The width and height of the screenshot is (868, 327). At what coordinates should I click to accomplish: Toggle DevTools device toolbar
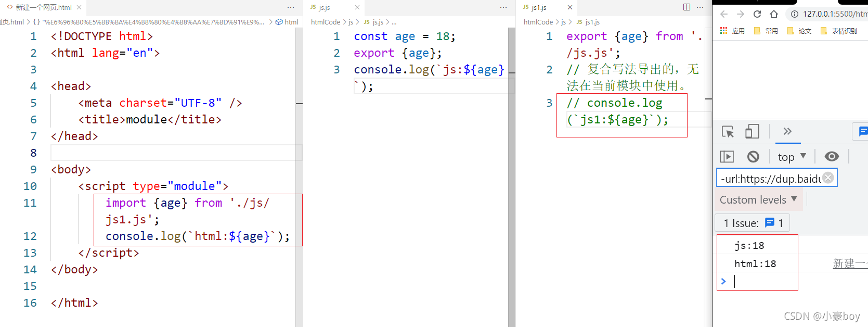click(x=752, y=131)
